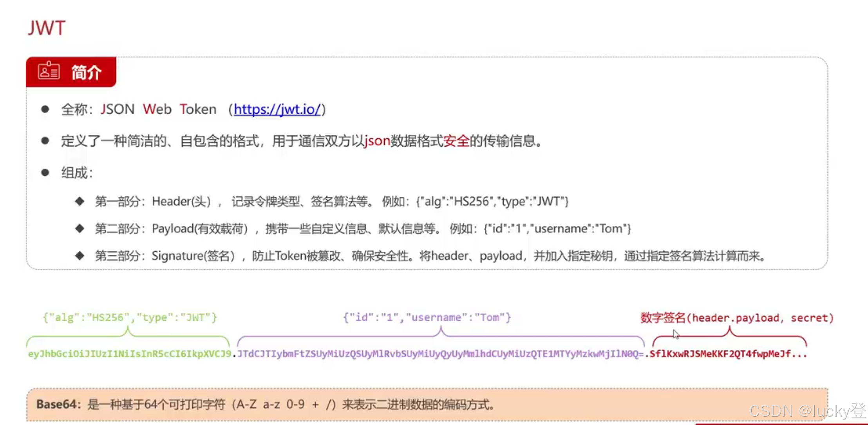
Task: Click purple JSON label with username Tom
Action: (x=427, y=317)
